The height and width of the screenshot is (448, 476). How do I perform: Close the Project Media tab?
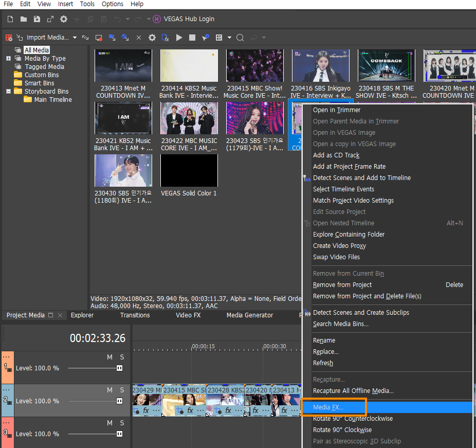pos(60,315)
